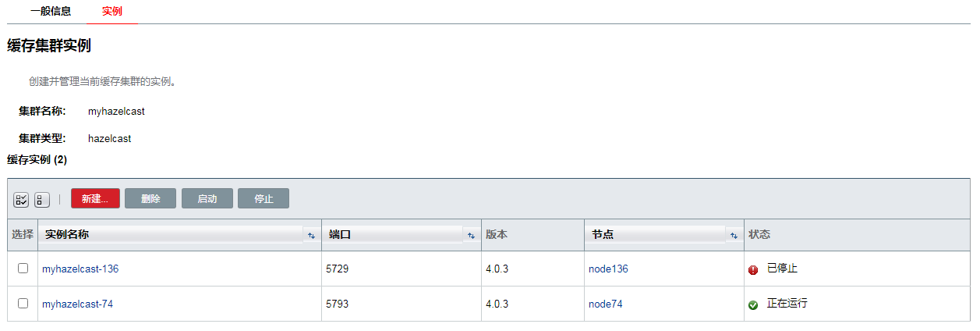
Task: Click the deselect all rows icon
Action: pos(42,200)
